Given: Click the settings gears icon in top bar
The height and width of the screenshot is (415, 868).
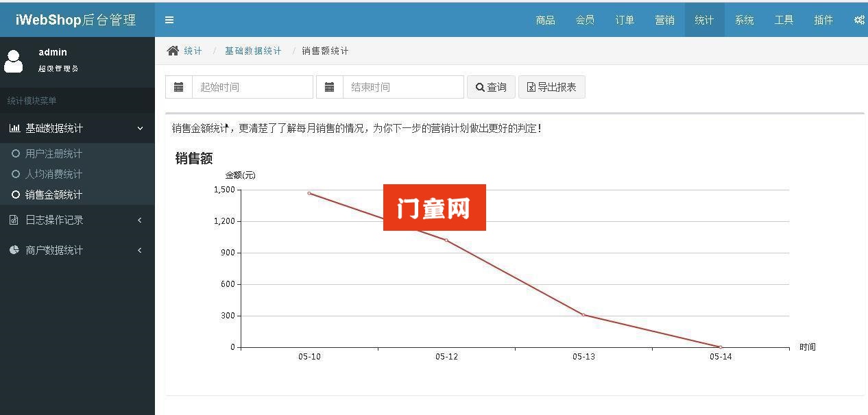Looking at the screenshot, I should point(859,20).
